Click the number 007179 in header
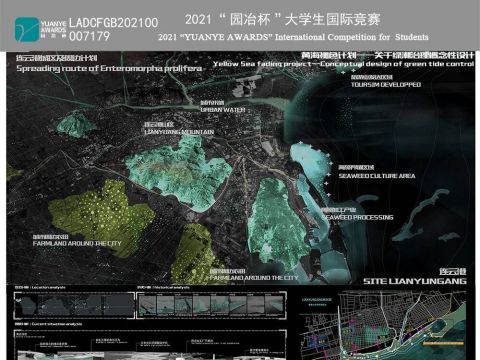480x360 pixels. (x=89, y=36)
